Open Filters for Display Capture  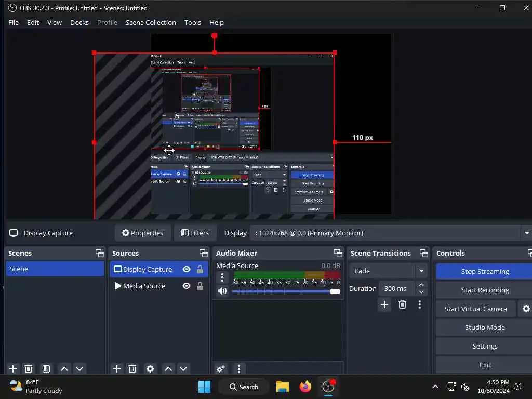point(195,233)
